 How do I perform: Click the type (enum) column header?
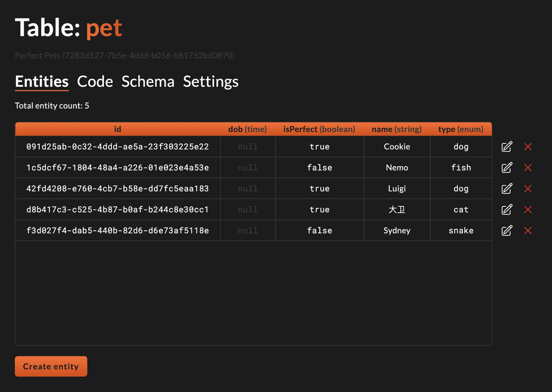click(x=460, y=129)
